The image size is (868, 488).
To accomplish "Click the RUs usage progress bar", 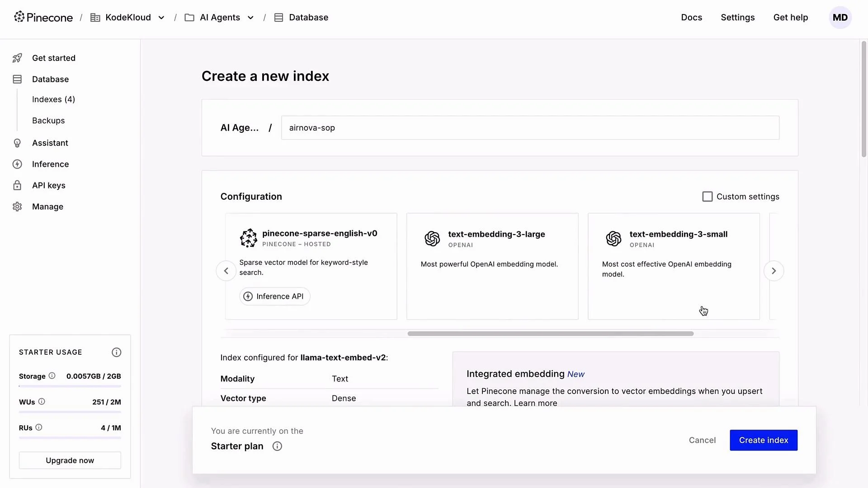I will coord(70,438).
